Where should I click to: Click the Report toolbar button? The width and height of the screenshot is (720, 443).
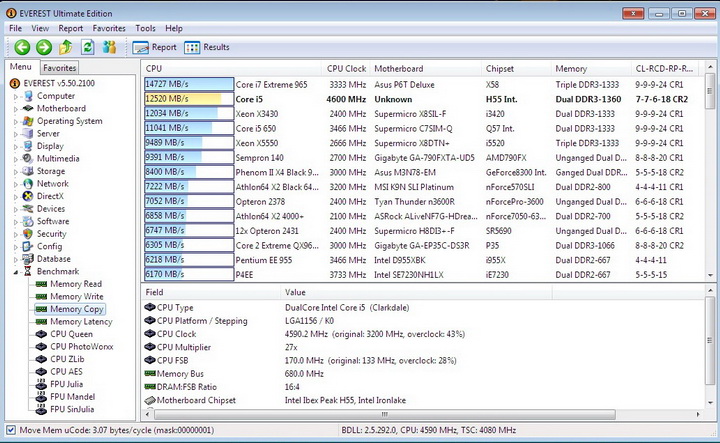(x=154, y=47)
